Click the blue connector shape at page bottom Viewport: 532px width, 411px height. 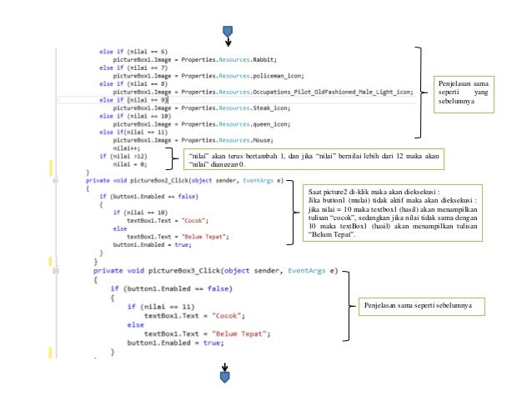click(224, 377)
